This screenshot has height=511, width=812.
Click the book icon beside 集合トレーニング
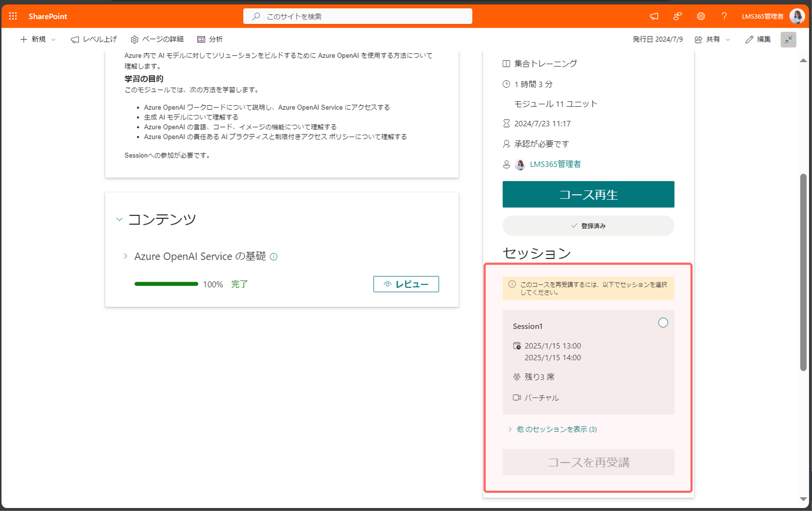tap(506, 63)
